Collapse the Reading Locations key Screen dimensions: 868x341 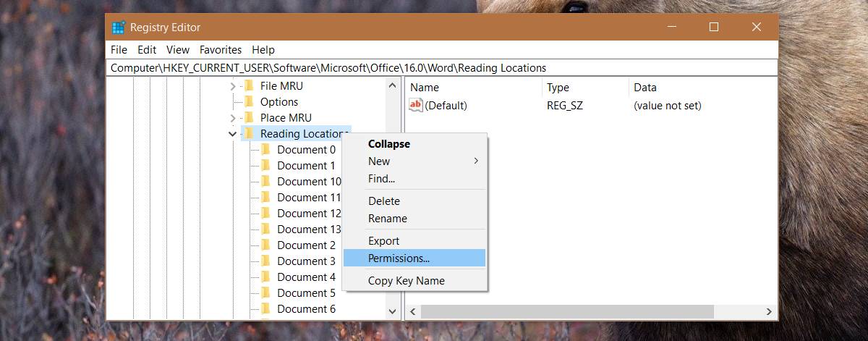coord(232,134)
